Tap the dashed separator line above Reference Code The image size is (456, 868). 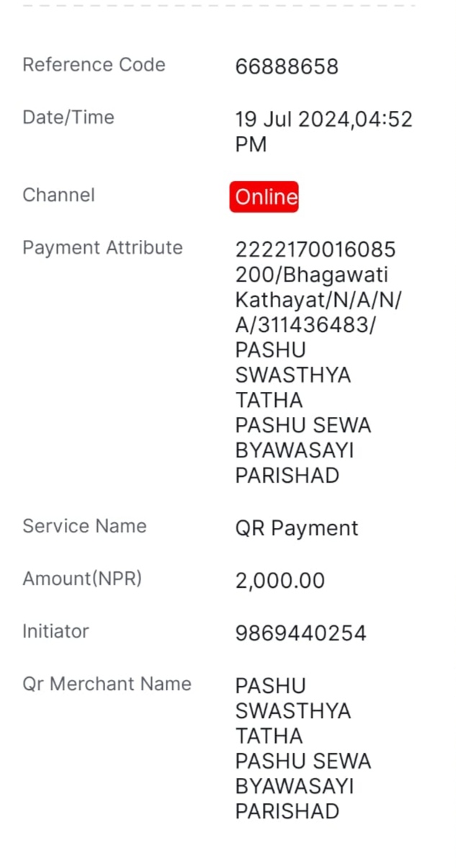pos(219,5)
